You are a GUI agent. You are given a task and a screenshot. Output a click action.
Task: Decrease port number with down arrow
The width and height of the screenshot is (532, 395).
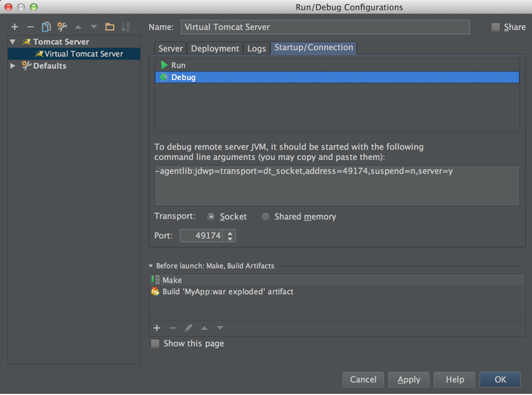pos(230,239)
